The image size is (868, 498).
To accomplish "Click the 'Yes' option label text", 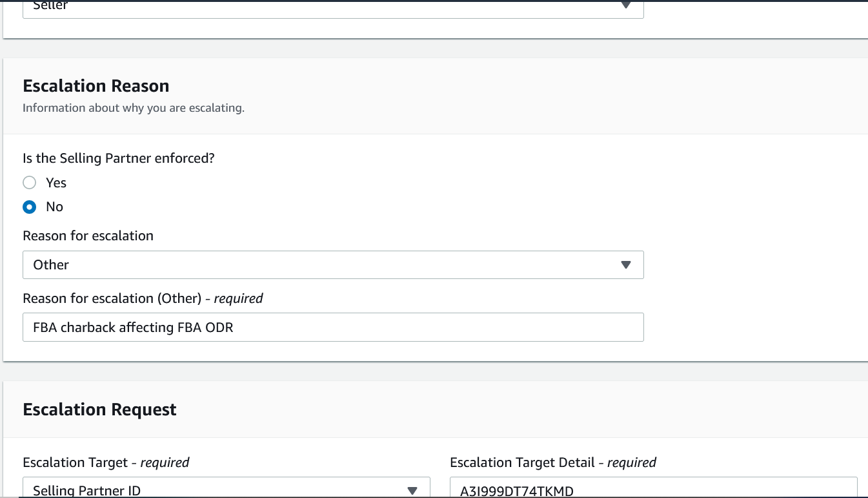I will (x=56, y=183).
